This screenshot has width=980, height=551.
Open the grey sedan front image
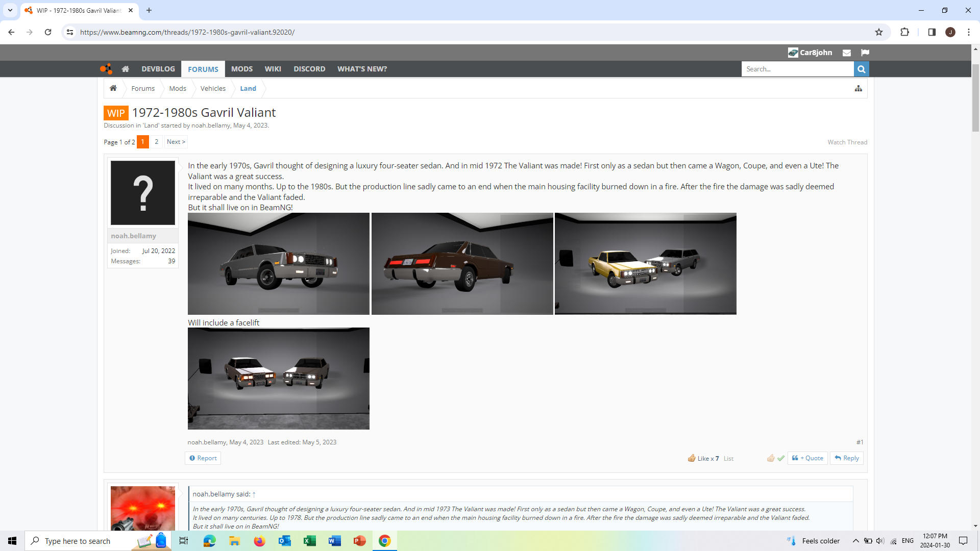[x=279, y=264]
